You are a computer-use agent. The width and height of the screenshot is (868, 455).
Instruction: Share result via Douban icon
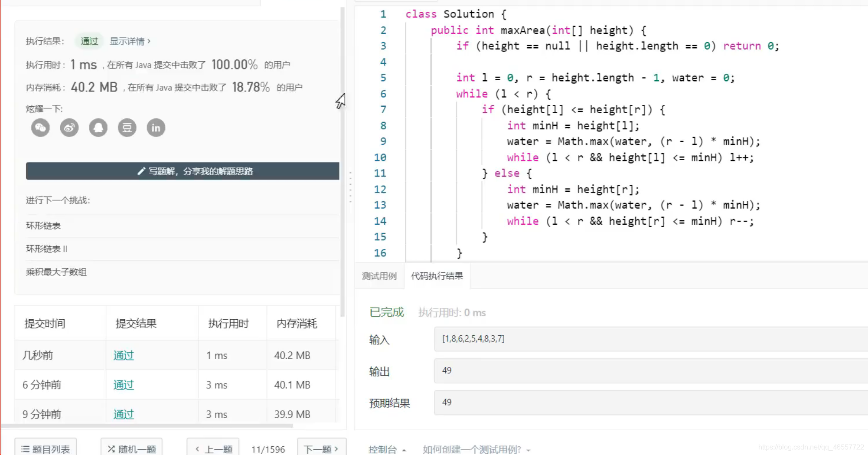point(127,128)
